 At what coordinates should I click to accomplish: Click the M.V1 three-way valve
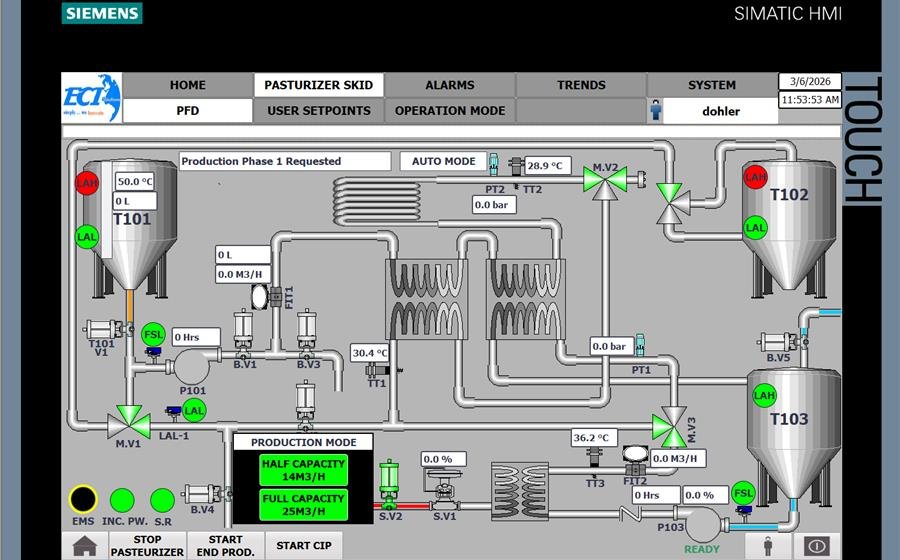(129, 423)
